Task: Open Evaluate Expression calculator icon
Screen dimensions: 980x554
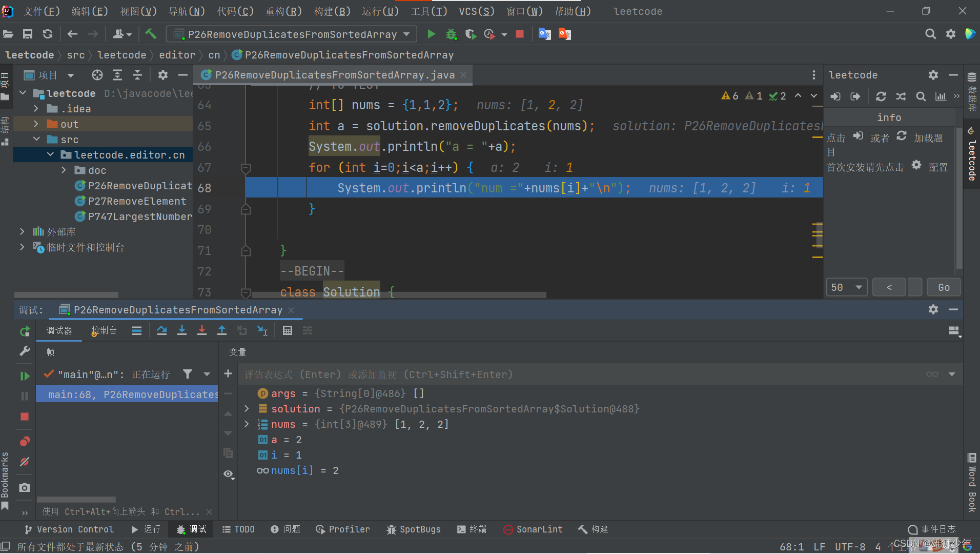Action: pyautogui.click(x=288, y=331)
